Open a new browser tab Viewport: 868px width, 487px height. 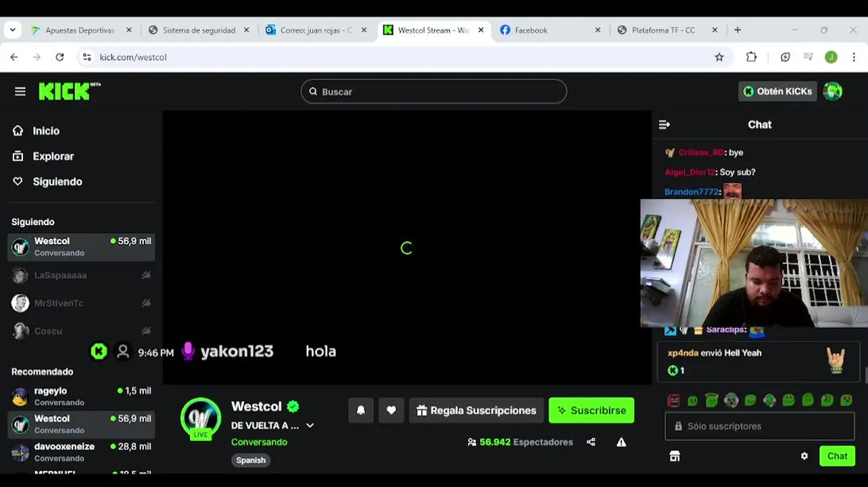(x=738, y=30)
